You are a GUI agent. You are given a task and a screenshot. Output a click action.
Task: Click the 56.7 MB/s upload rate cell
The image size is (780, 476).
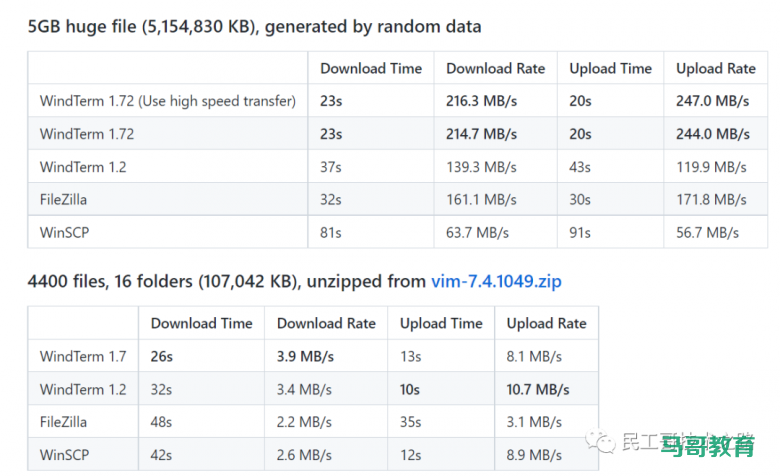pos(708,233)
